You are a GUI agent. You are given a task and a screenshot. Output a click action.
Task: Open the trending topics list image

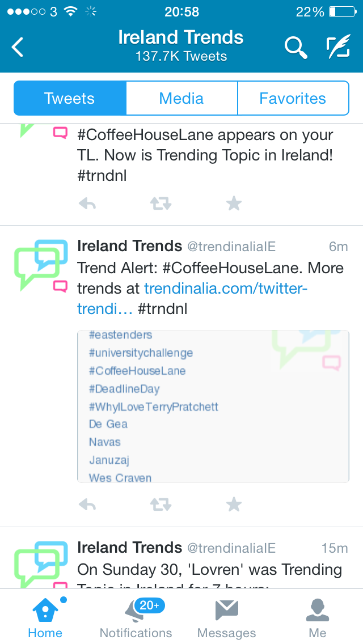pyautogui.click(x=213, y=406)
